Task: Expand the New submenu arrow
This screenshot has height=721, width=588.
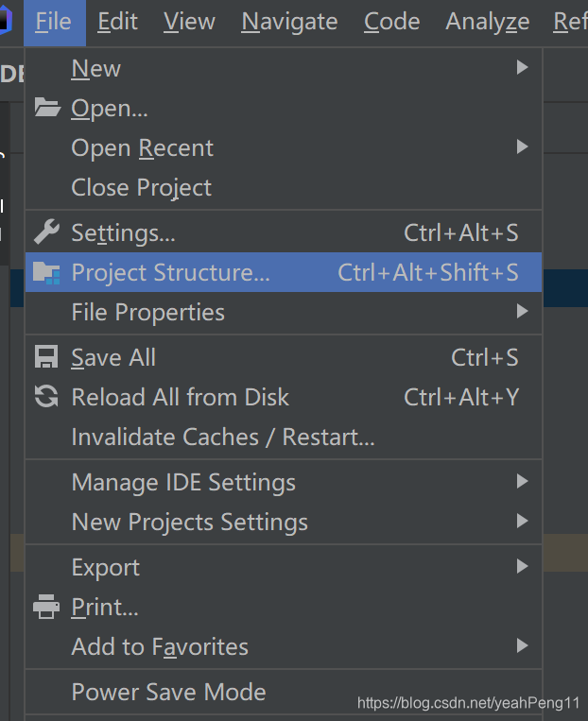Action: 522,68
